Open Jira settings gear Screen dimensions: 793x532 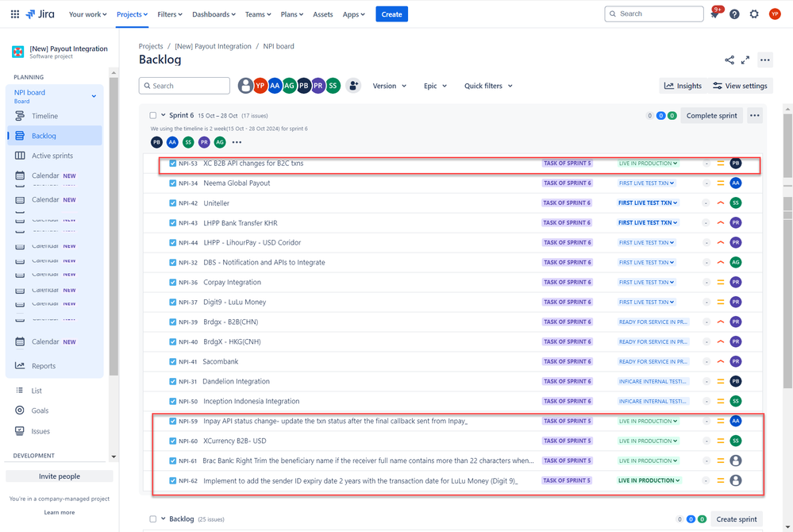[754, 14]
